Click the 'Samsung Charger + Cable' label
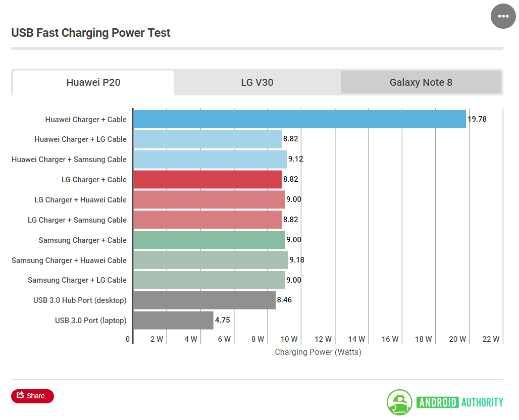Viewport: 519px width, 420px height. (x=82, y=240)
